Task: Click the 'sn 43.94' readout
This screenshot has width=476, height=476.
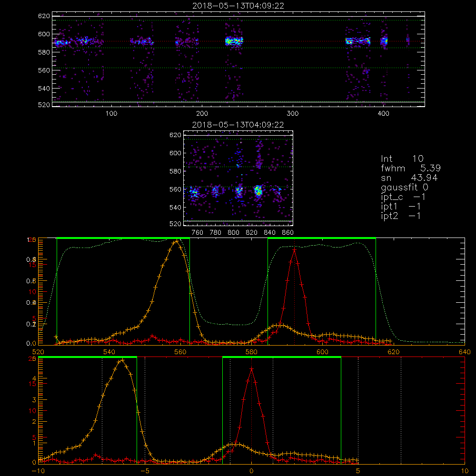Action: tap(409, 178)
